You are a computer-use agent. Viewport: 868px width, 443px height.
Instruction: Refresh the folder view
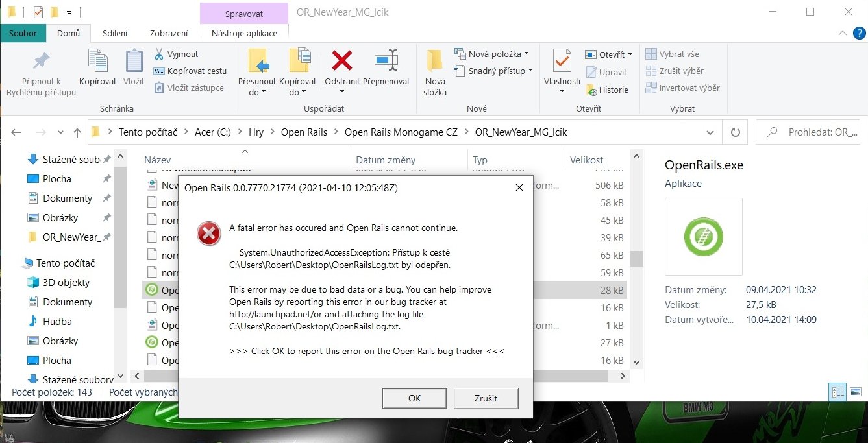point(735,132)
